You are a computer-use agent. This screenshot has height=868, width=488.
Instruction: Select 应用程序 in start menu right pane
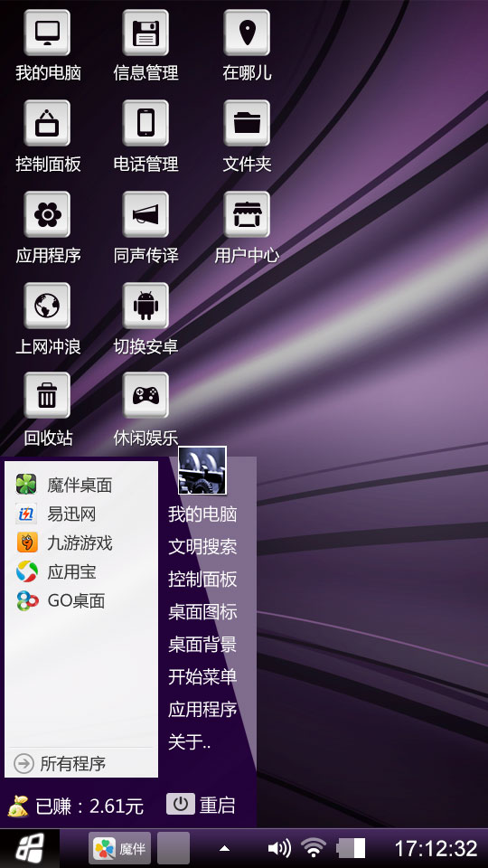tap(202, 710)
